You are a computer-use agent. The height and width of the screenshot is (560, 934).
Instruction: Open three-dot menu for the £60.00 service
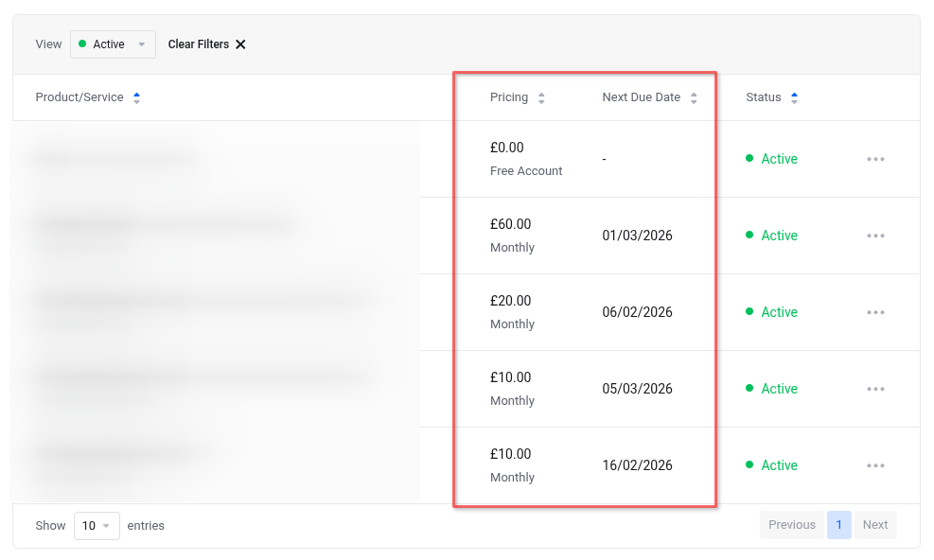tap(875, 236)
